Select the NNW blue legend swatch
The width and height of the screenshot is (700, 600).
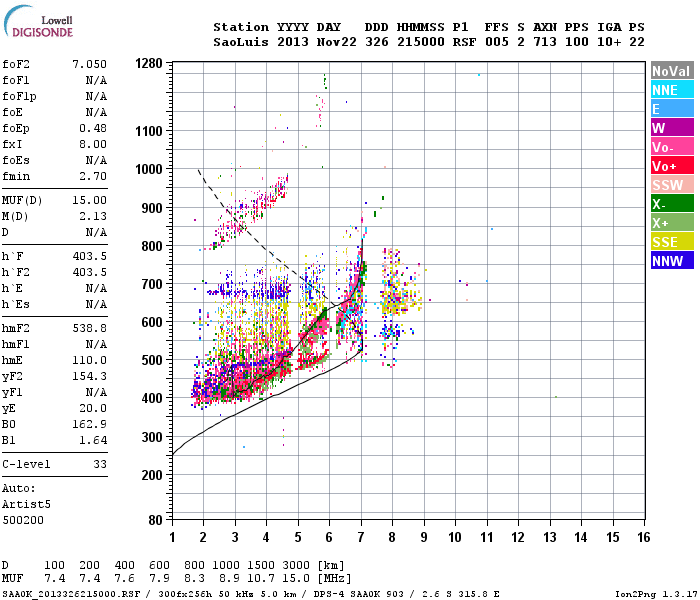point(672,261)
